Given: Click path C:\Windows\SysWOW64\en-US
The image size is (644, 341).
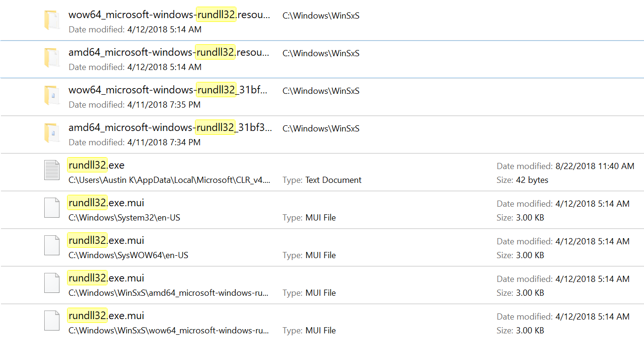Looking at the screenshot, I should click(128, 255).
